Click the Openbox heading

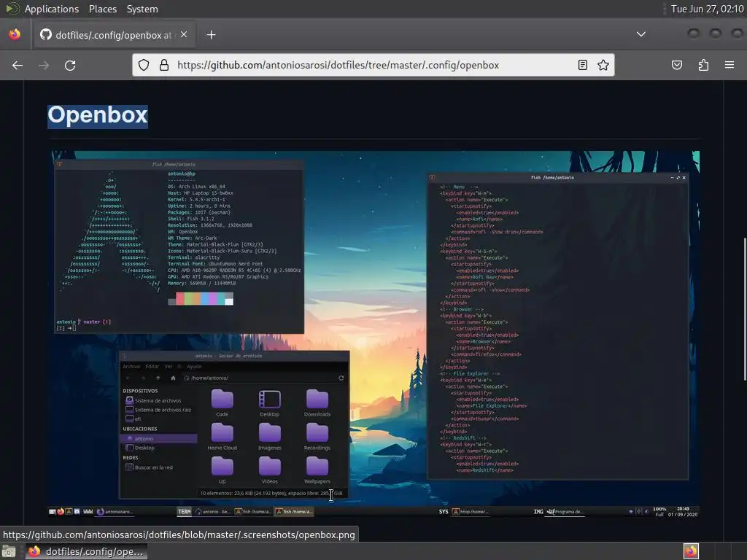pos(98,115)
